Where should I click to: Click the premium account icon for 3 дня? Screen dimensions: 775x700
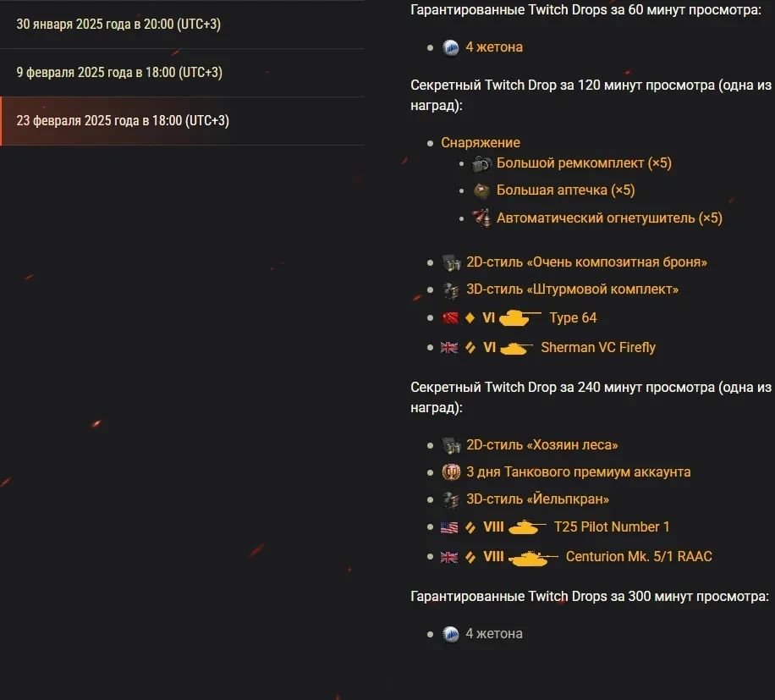451,472
